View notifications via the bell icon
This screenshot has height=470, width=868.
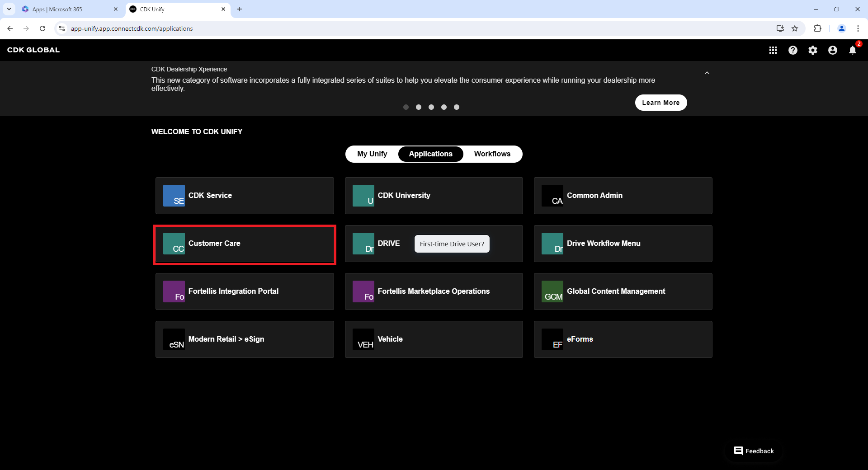[x=853, y=50]
